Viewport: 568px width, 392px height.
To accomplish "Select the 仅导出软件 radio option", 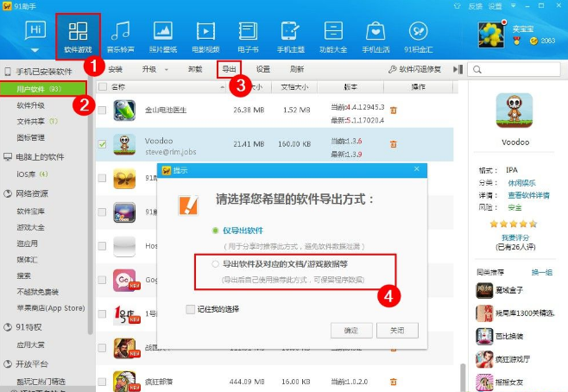I will [x=216, y=231].
